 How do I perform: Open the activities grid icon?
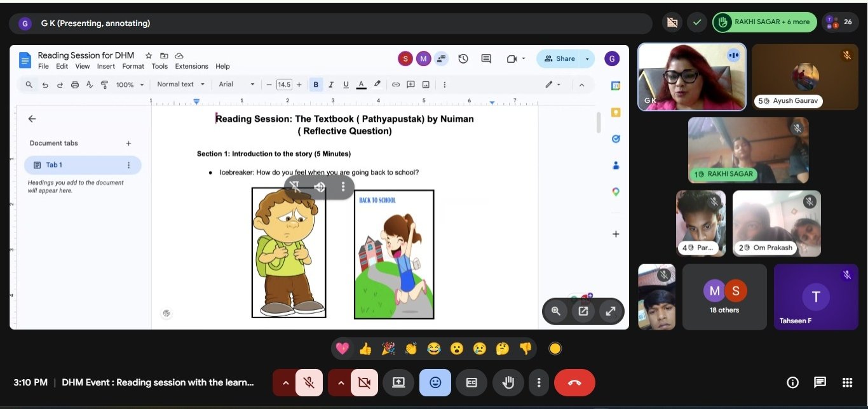point(847,382)
